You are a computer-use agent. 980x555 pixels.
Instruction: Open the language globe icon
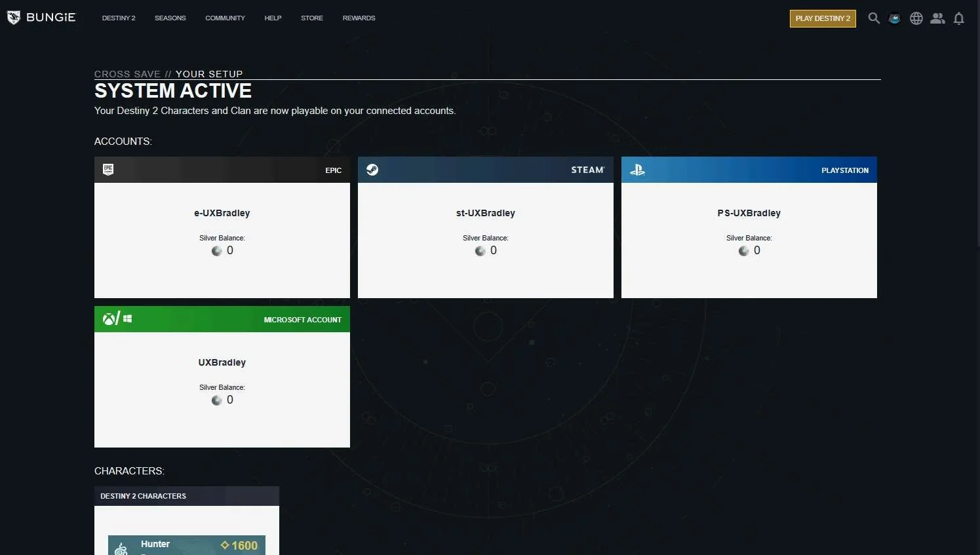coord(916,18)
